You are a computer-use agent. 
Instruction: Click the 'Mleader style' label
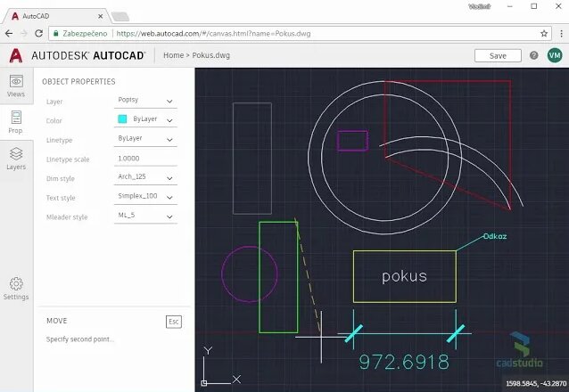pyautogui.click(x=67, y=217)
